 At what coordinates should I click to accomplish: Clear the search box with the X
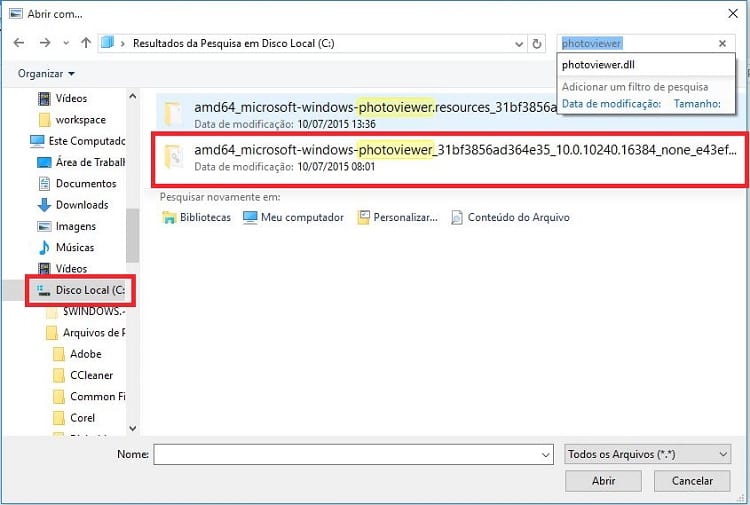pos(722,44)
